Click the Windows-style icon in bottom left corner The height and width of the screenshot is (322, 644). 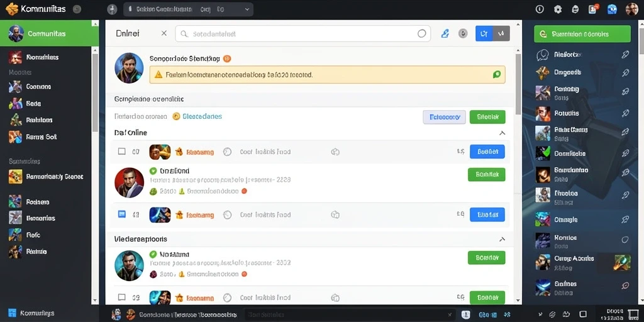[12, 313]
